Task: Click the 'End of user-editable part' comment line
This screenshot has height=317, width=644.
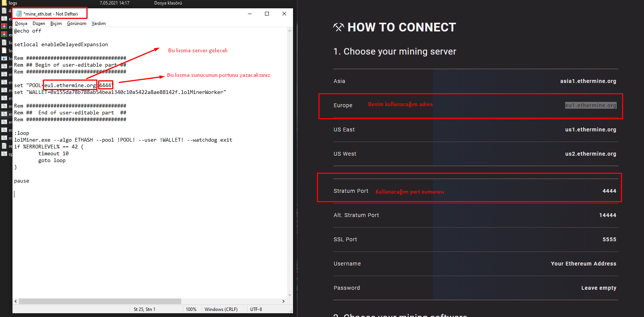Action: coord(70,113)
